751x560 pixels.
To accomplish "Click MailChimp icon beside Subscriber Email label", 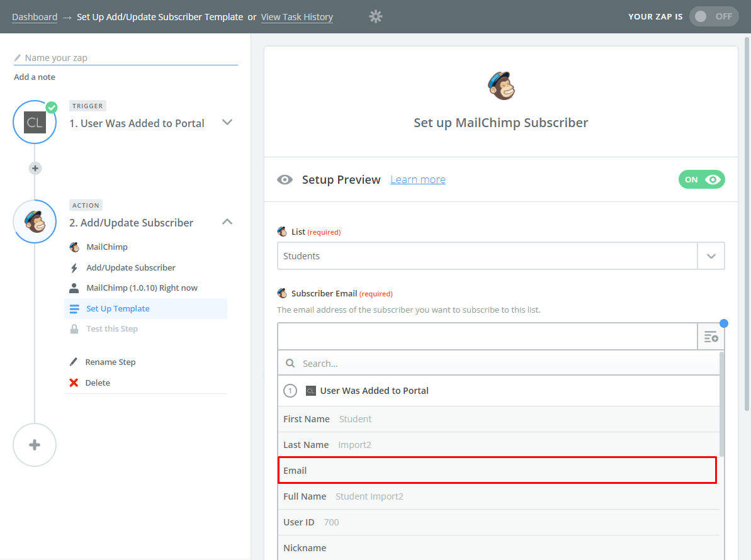I will click(x=282, y=293).
